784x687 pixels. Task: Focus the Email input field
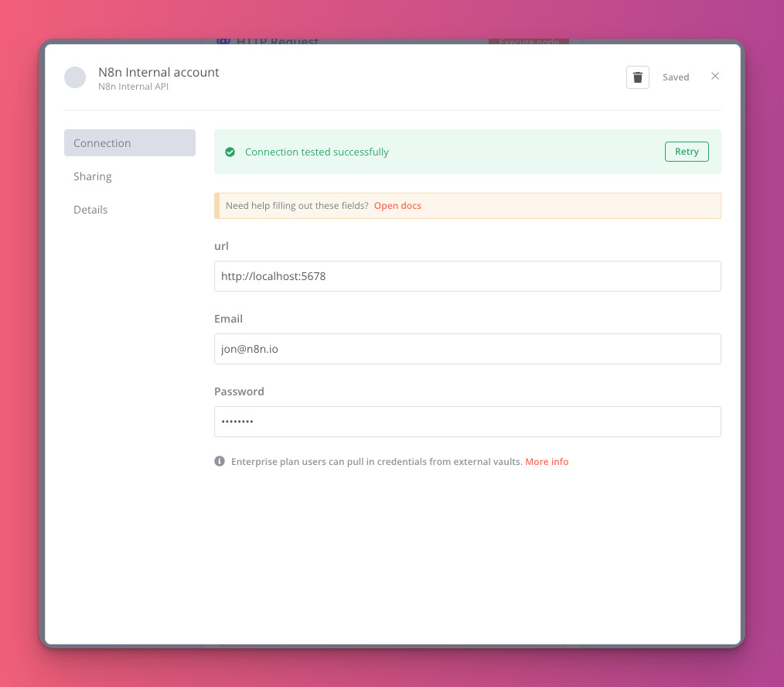coord(468,349)
